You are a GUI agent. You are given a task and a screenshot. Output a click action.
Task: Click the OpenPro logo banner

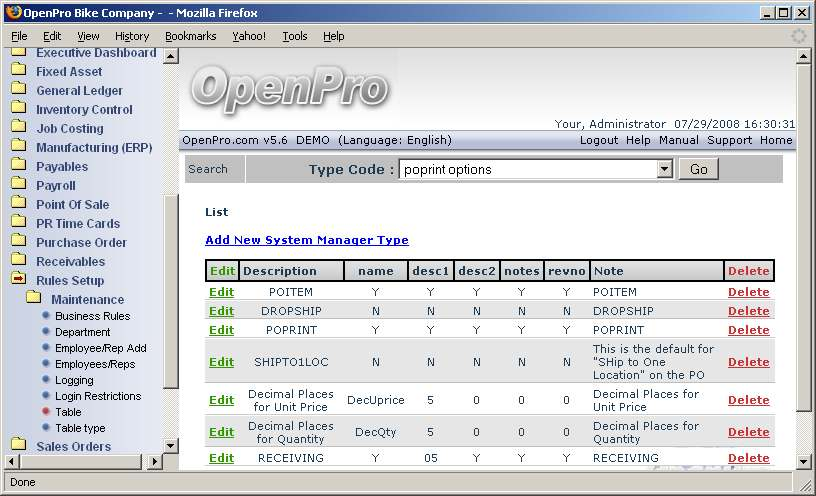click(289, 88)
